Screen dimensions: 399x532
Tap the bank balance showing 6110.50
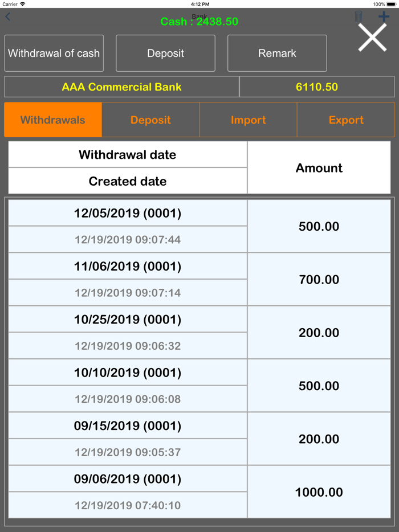317,87
